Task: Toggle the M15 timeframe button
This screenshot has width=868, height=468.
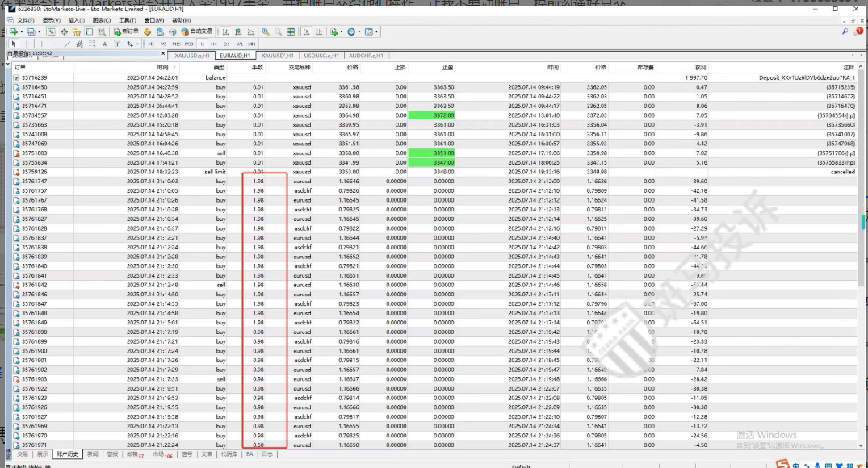Action: (x=175, y=44)
